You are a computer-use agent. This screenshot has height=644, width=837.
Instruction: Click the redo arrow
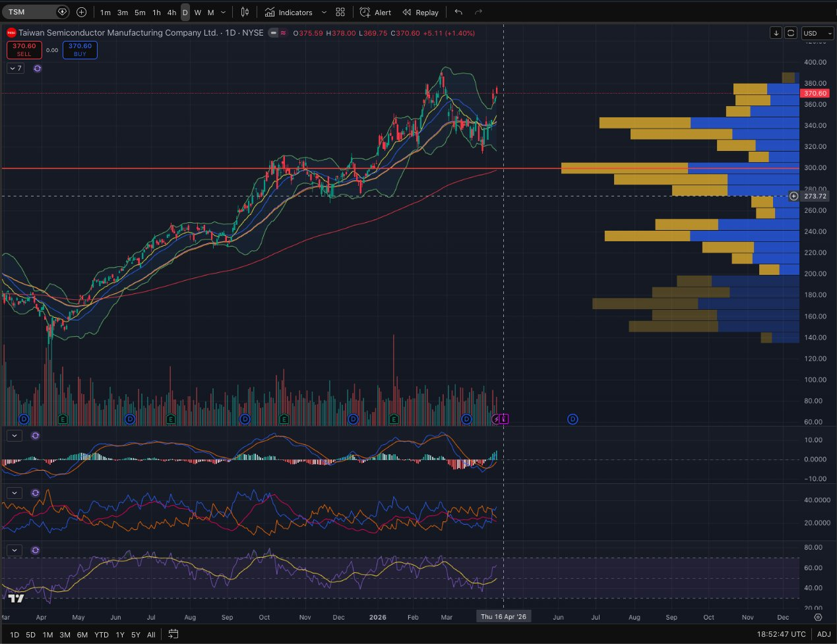click(479, 12)
